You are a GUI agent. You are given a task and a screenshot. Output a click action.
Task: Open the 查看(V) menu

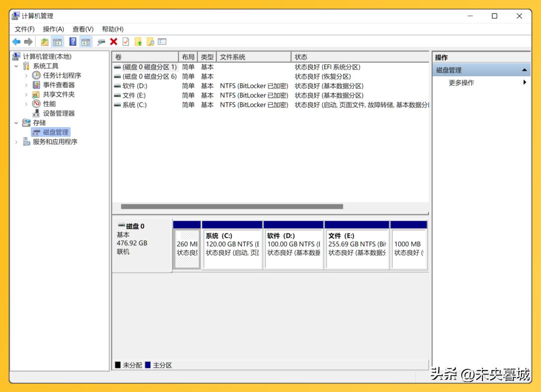83,29
